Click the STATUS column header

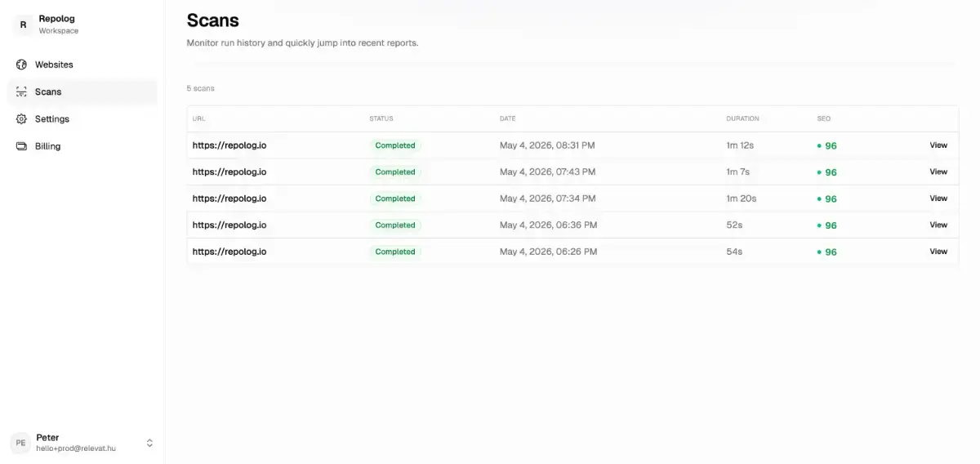pyautogui.click(x=381, y=118)
